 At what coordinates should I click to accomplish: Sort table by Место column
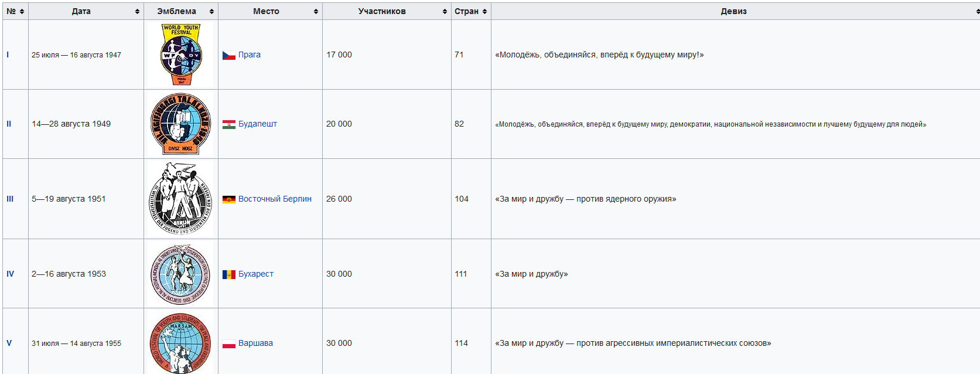click(270, 11)
